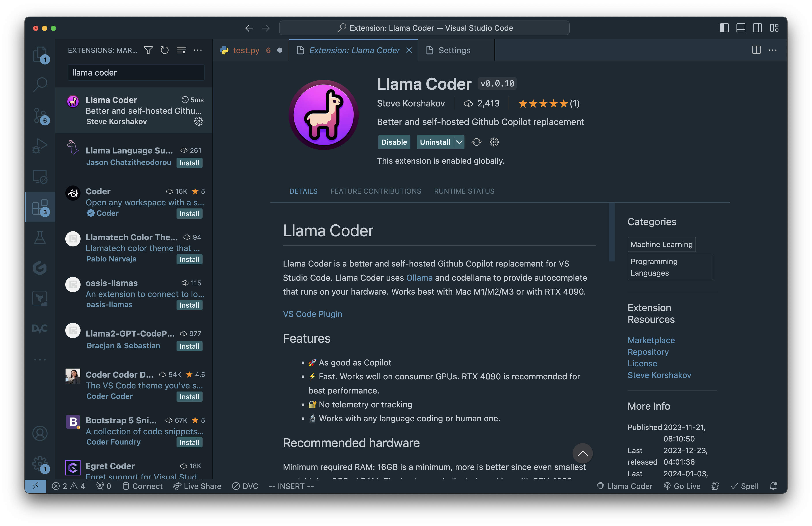Toggle the primary side bar

tap(724, 28)
